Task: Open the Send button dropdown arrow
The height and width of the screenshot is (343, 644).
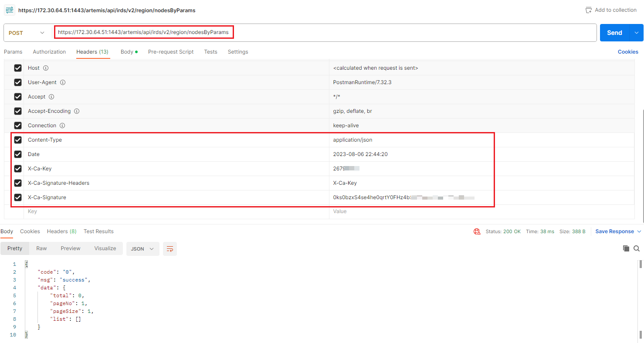Action: click(636, 33)
